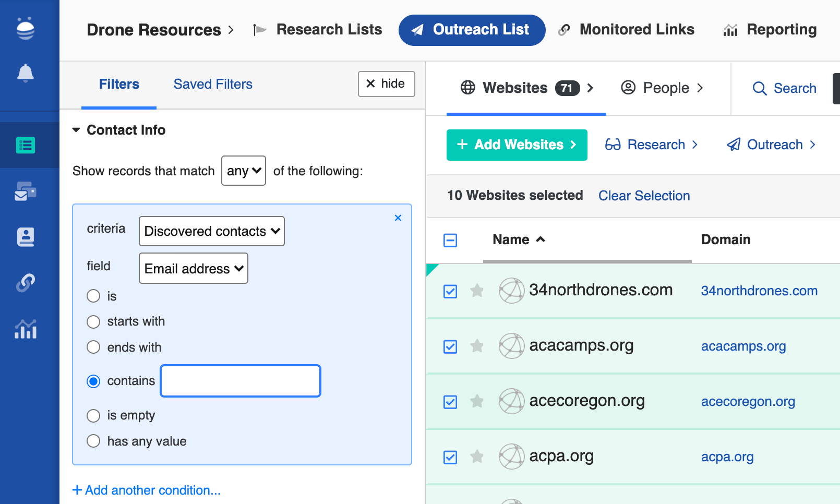Click the notifications bell icon

25,73
